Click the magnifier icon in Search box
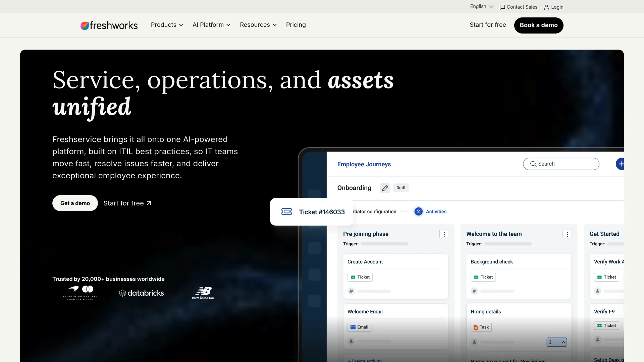The width and height of the screenshot is (644, 362). (533, 164)
